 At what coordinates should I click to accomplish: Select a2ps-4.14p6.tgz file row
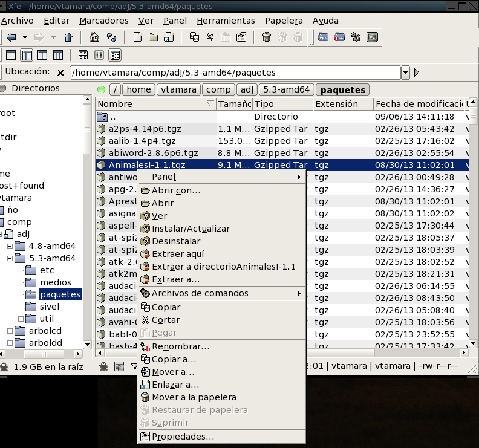coord(282,129)
